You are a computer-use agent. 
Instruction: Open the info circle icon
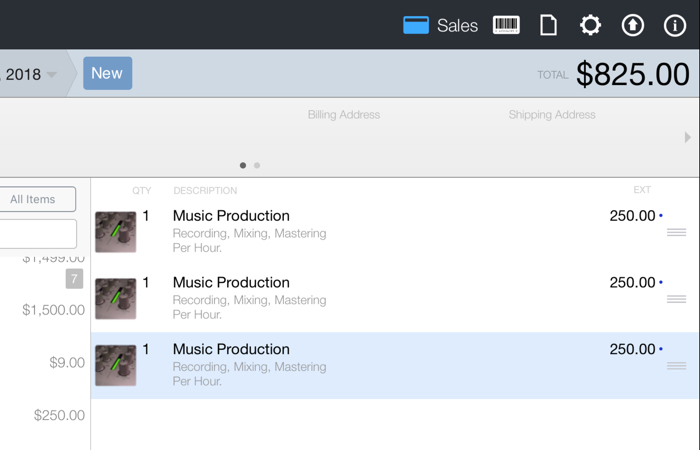click(x=675, y=25)
